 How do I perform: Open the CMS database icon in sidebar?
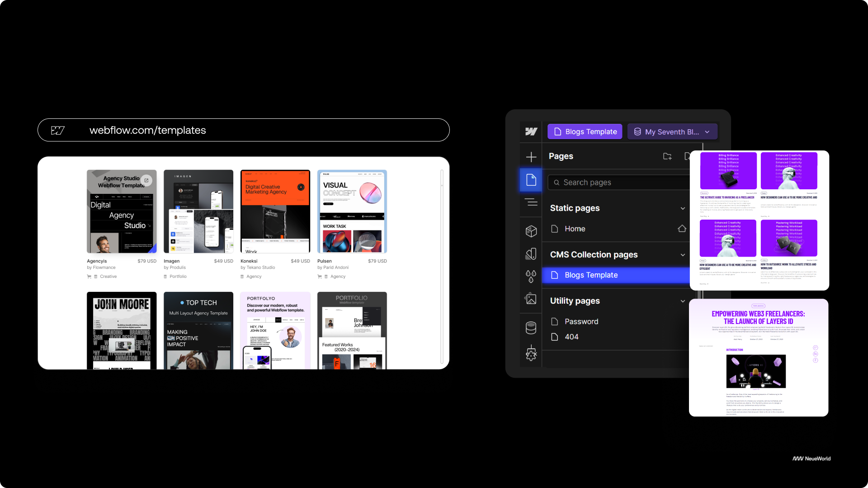pyautogui.click(x=531, y=328)
